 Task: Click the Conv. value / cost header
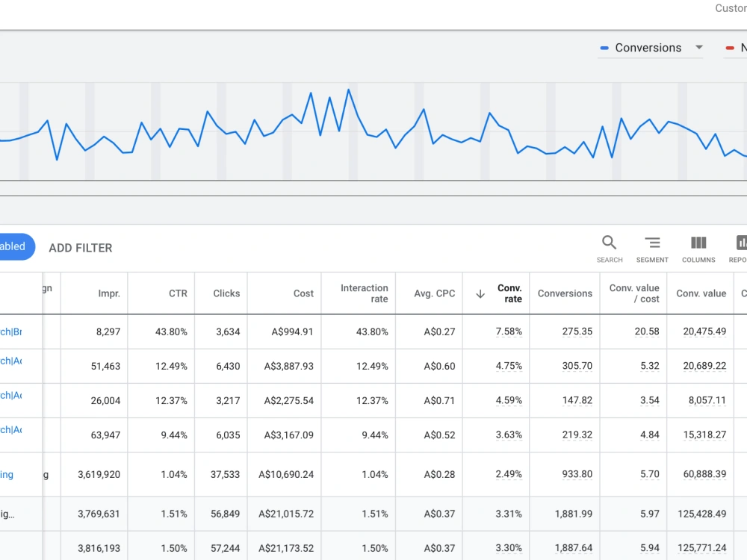pos(634,293)
